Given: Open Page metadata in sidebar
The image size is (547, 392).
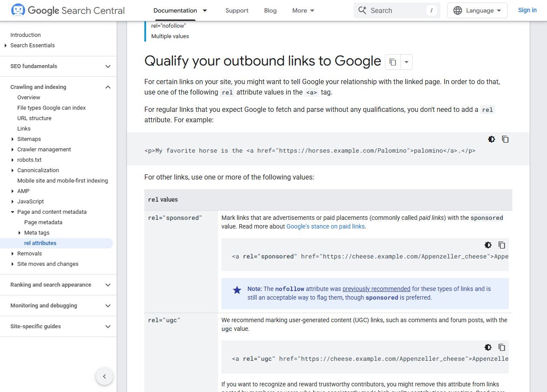Looking at the screenshot, I should coord(43,222).
